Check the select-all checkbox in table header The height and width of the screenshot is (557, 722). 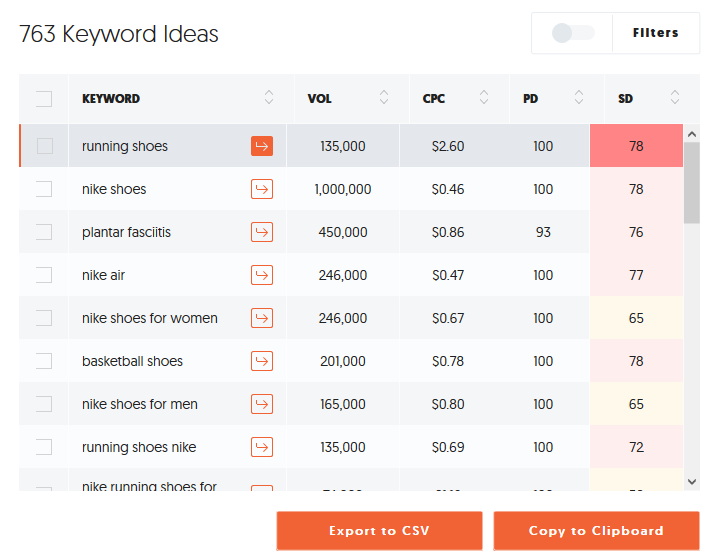pyautogui.click(x=44, y=99)
